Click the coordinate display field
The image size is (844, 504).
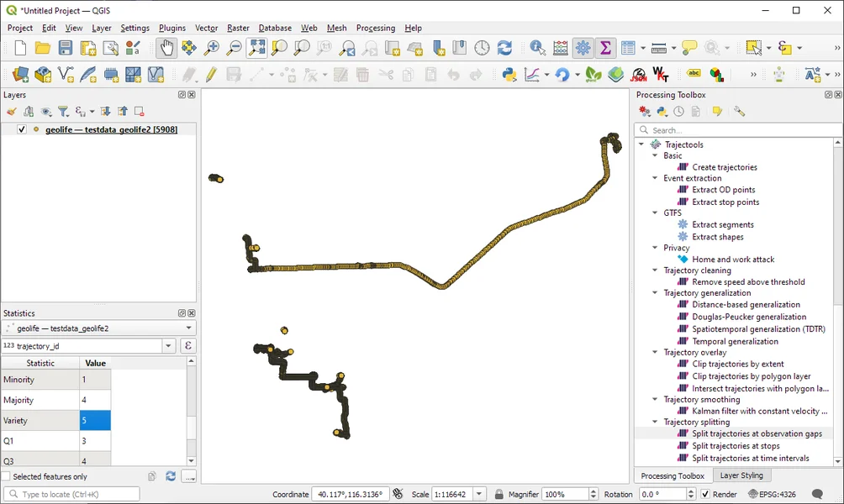coord(350,494)
